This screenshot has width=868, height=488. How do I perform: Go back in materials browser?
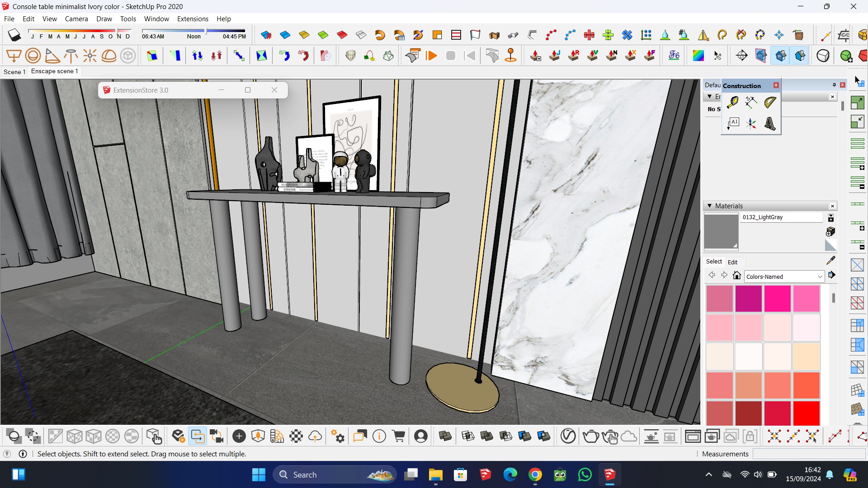[x=712, y=275]
